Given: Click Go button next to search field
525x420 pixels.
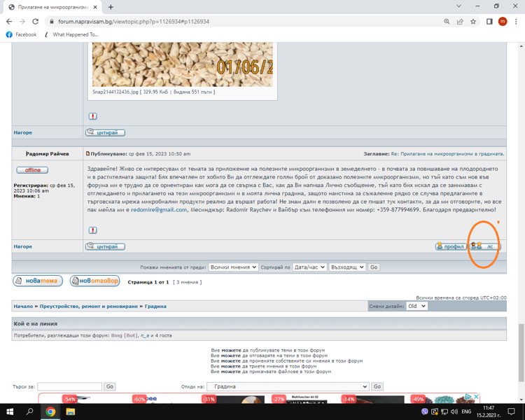Looking at the screenshot, I should 110,386.
